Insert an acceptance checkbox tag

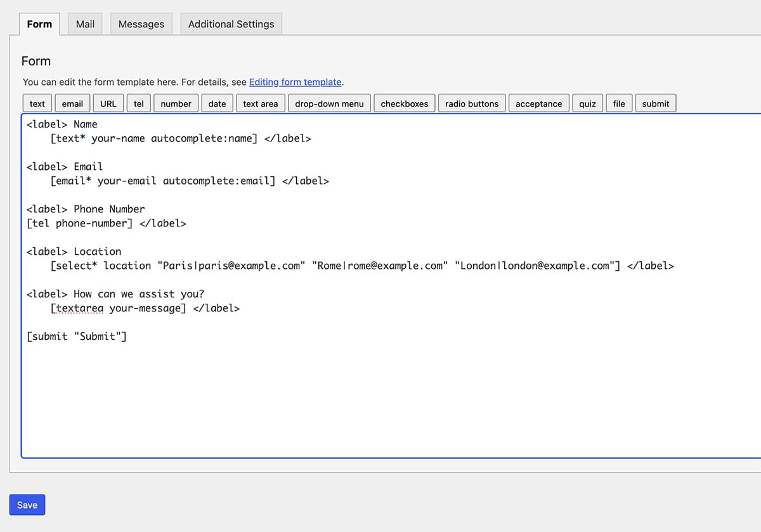click(538, 103)
